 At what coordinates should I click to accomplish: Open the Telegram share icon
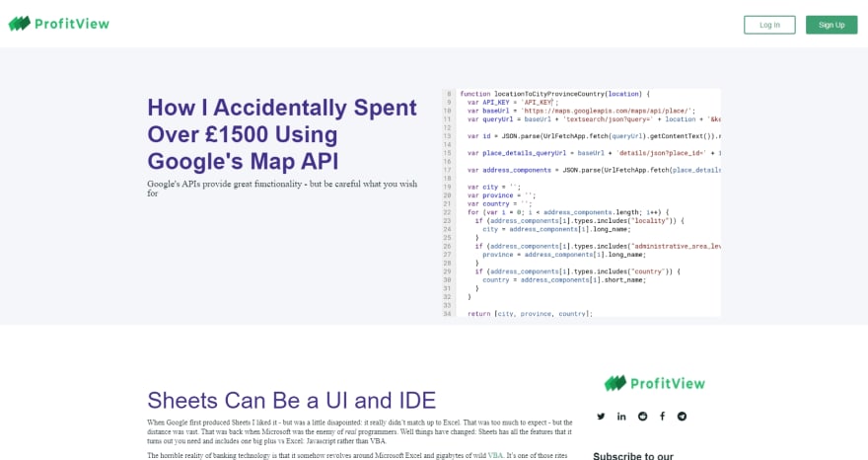click(682, 417)
